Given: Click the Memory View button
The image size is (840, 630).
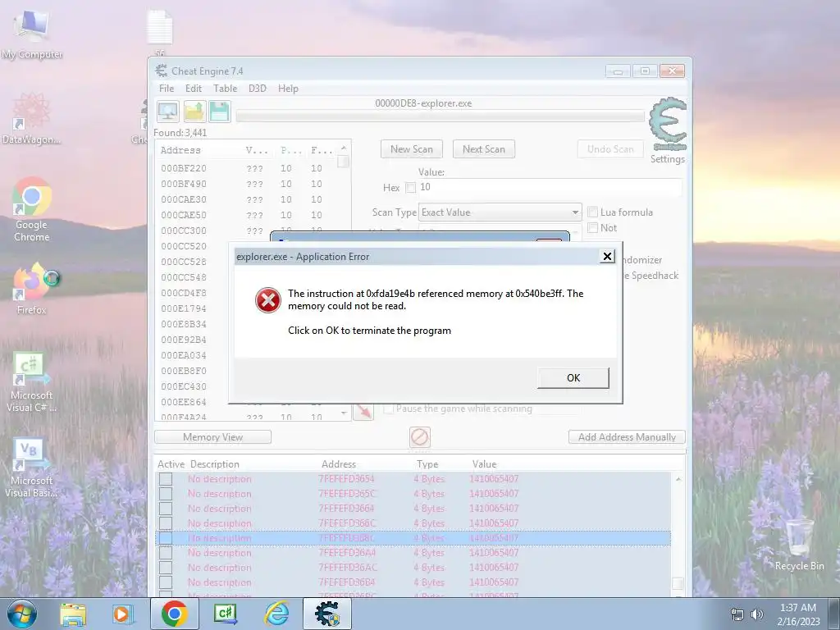Looking at the screenshot, I should click(x=212, y=437).
